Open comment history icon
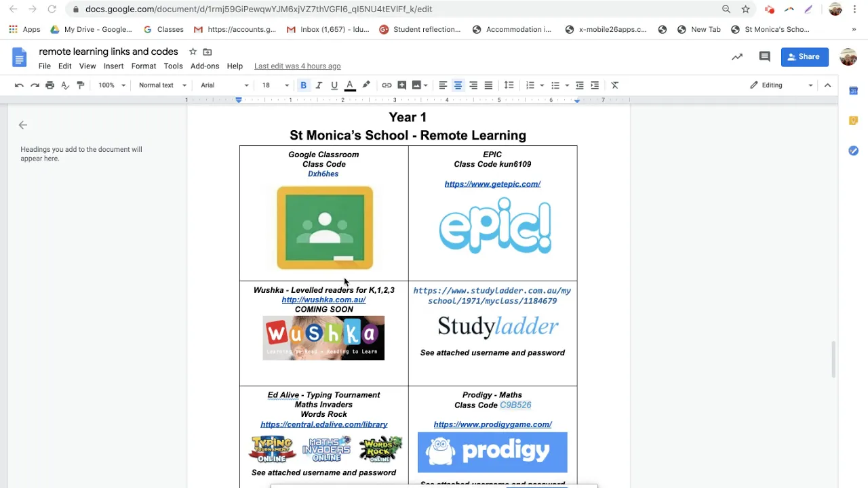Image resolution: width=868 pixels, height=488 pixels. pos(765,57)
